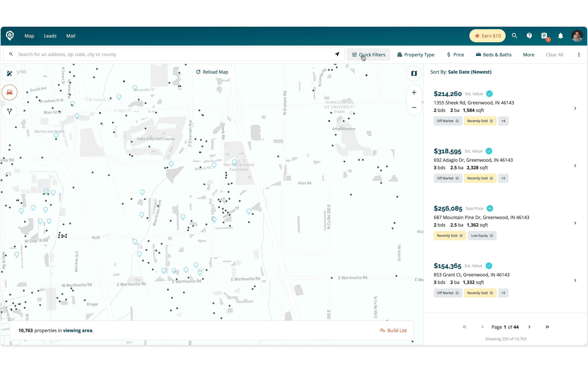Open the Property Type filter dropdown
This screenshot has height=367, width=588.
(x=416, y=55)
